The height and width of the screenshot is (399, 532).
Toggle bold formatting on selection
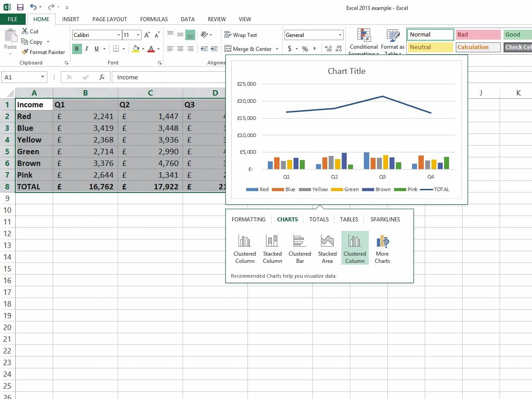pos(77,49)
